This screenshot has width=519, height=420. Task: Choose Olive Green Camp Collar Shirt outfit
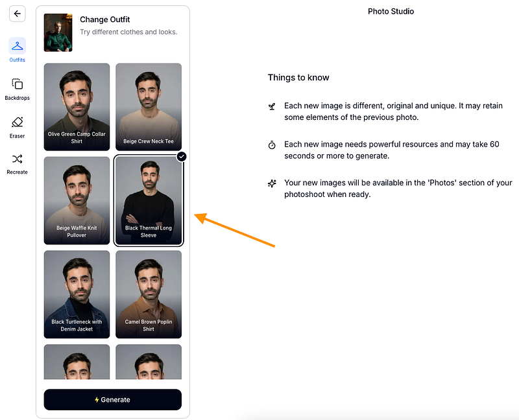(x=77, y=107)
